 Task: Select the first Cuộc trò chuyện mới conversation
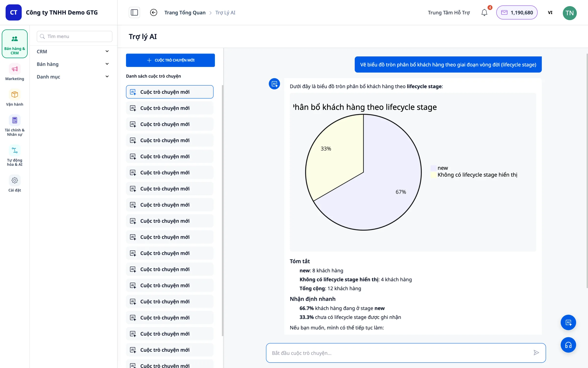tap(170, 92)
